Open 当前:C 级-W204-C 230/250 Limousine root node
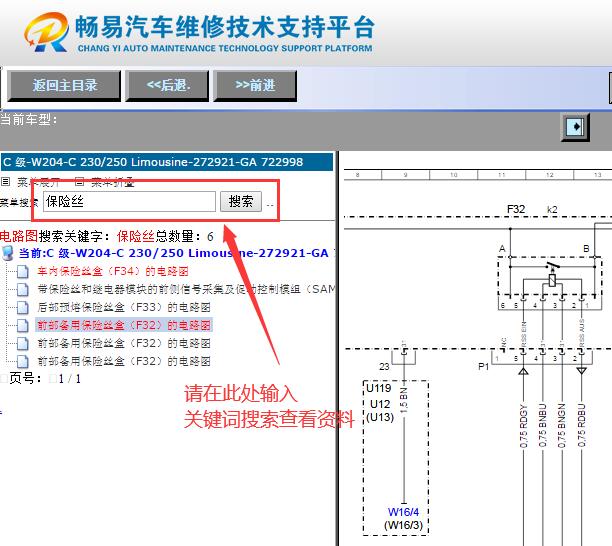The image size is (612, 546). click(174, 253)
